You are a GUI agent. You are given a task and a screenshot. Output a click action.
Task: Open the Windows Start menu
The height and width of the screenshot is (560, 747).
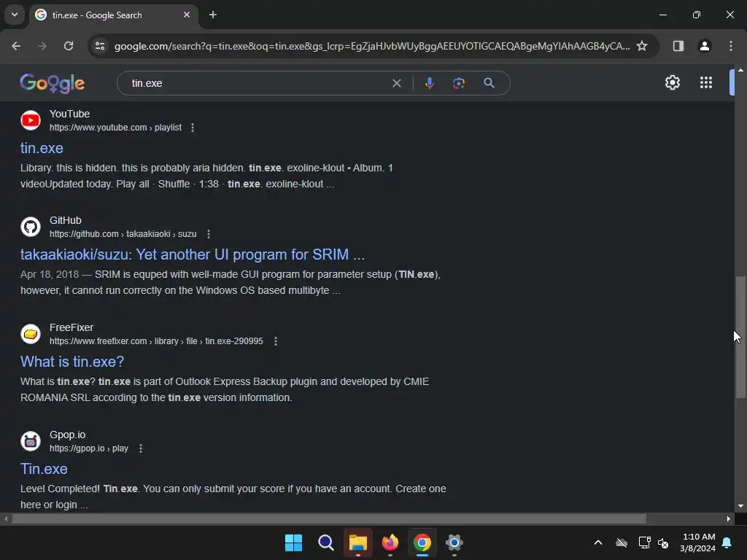(x=293, y=542)
